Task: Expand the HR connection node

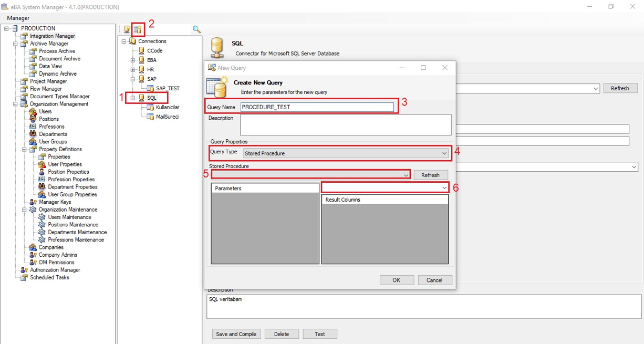Action: click(x=133, y=70)
